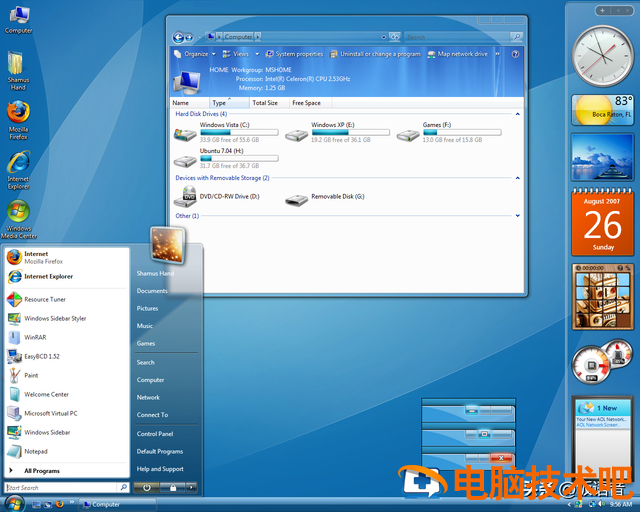Viewport: 640px width, 512px height.
Task: Open the address bar history dropdown
Action: pyautogui.click(x=384, y=37)
